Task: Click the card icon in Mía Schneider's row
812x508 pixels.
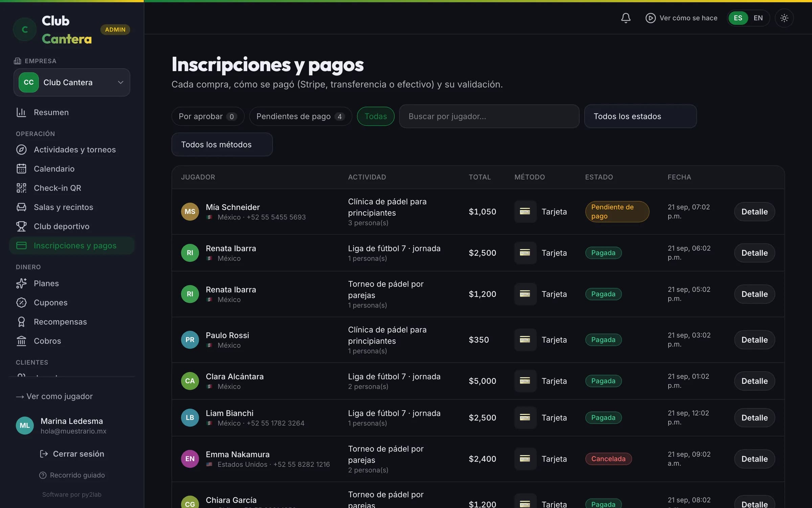Action: click(x=525, y=212)
